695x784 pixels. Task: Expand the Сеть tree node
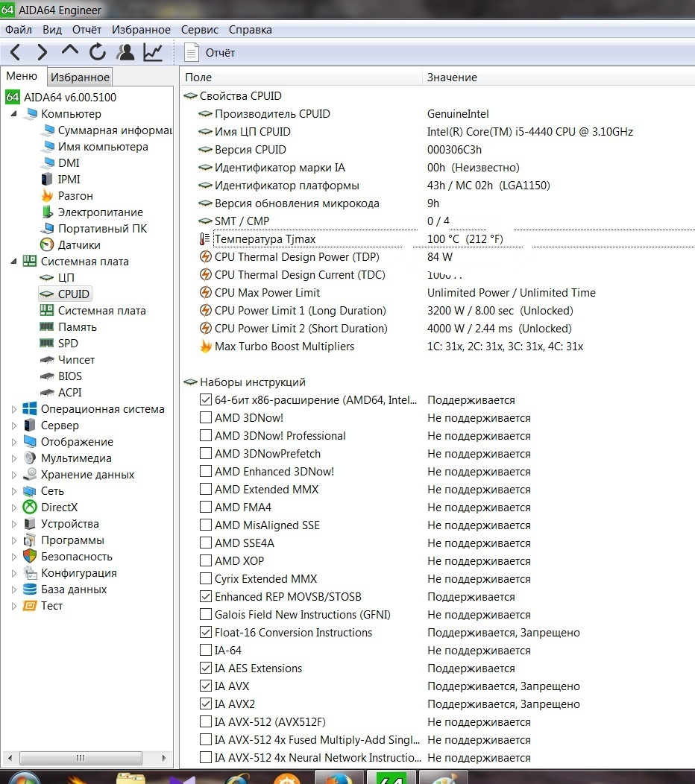tap(14, 491)
